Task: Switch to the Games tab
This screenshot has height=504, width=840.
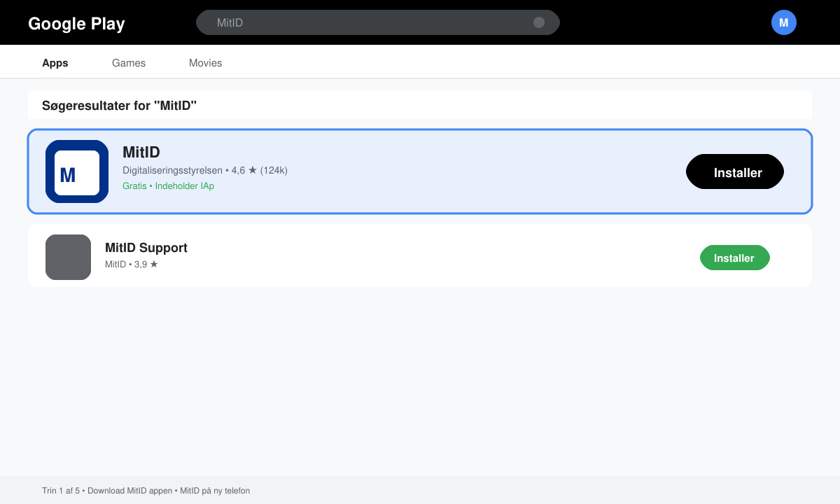Action: 129,63
